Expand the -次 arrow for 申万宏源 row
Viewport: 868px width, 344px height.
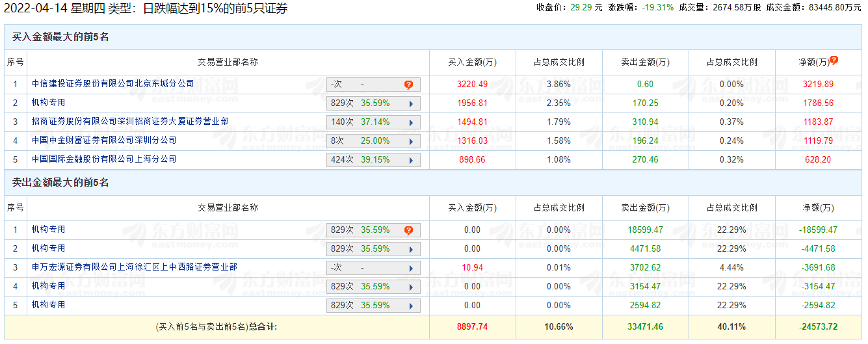pos(411,268)
